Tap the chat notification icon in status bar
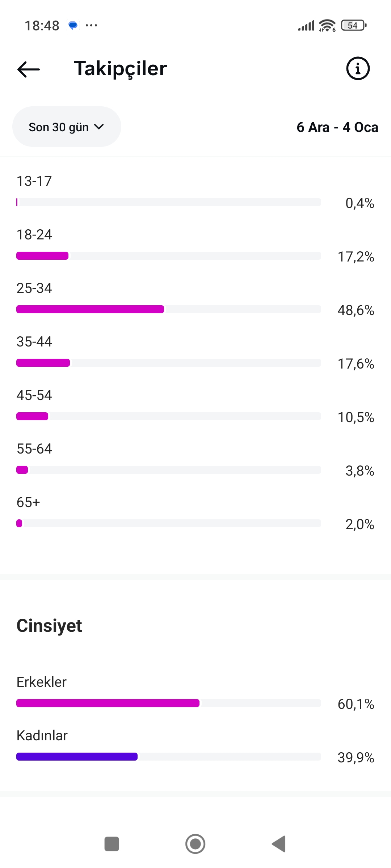This screenshot has height=868, width=391. 73,26
